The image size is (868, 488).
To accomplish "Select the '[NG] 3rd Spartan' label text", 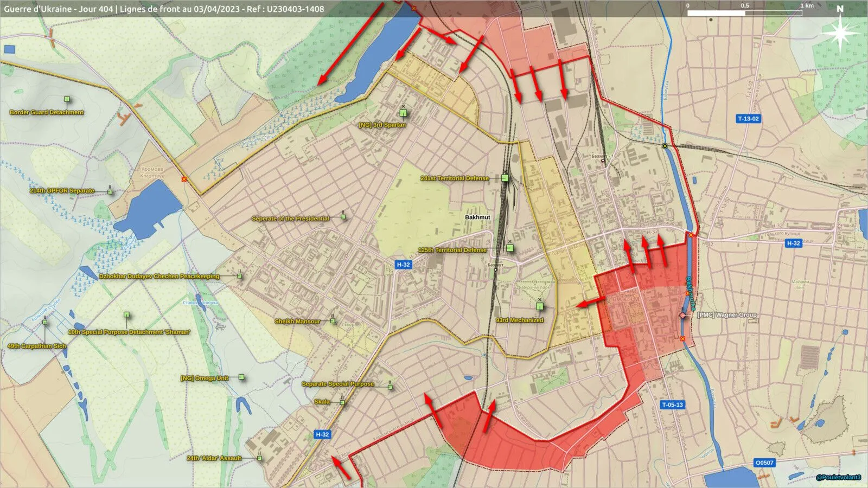I will [x=382, y=125].
